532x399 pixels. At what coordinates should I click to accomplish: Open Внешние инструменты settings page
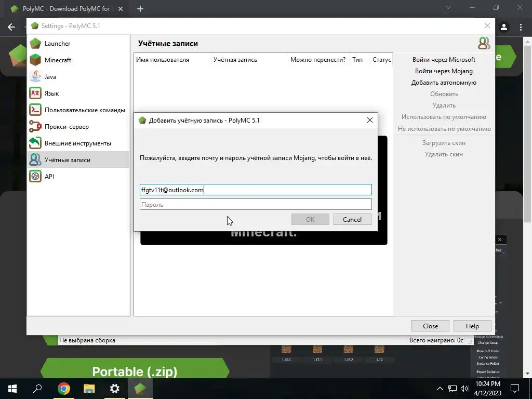[x=78, y=143]
